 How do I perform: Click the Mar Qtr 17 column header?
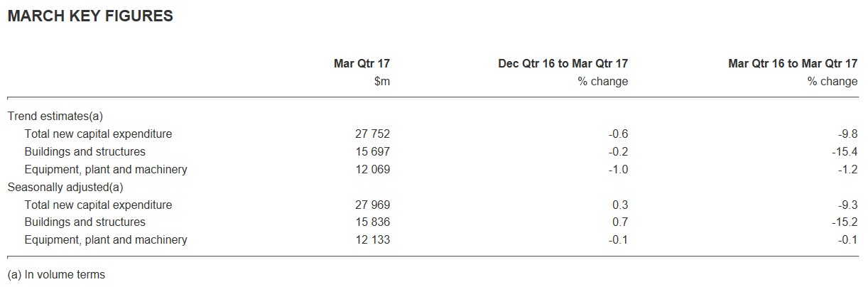pos(362,64)
